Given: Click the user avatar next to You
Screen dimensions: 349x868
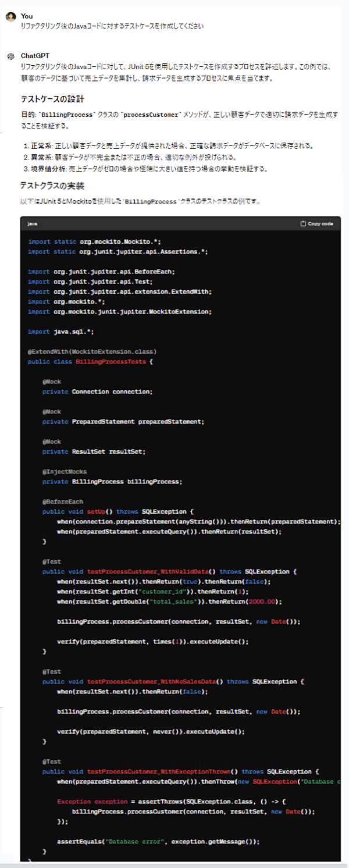Looking at the screenshot, I should 10,17.
